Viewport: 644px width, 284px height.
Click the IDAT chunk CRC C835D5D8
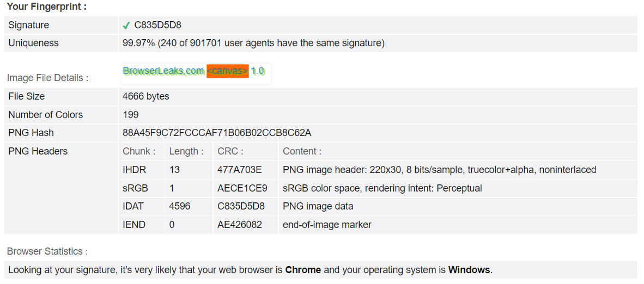coord(241,206)
